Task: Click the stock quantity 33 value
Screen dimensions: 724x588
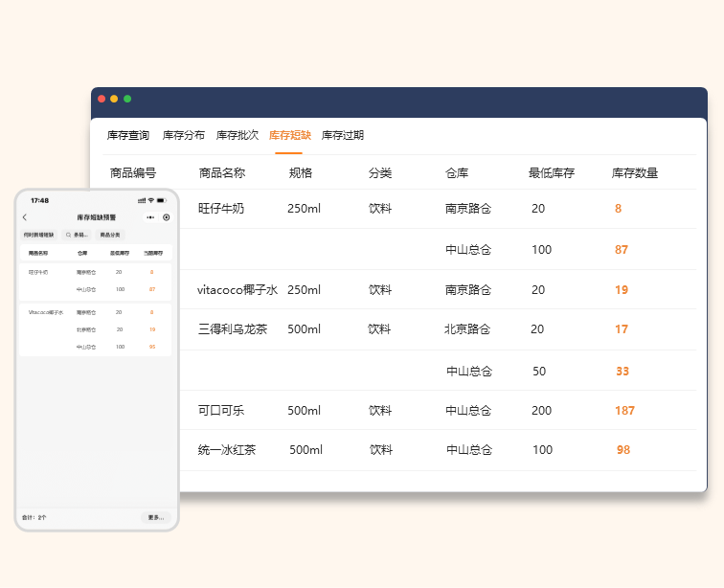Action: pos(622,372)
